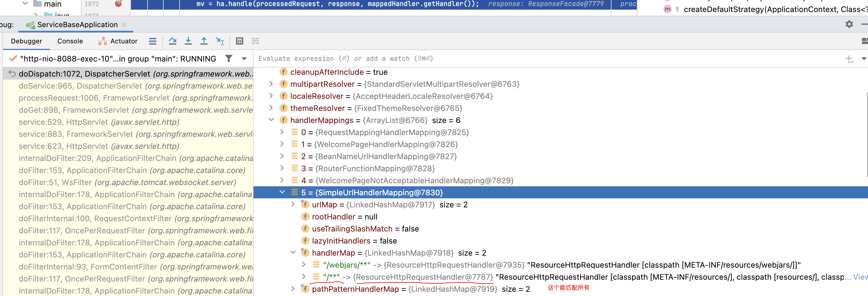Screen dimensions: 868x296
Task: Expand the themeResolver node
Action: [x=271, y=108]
